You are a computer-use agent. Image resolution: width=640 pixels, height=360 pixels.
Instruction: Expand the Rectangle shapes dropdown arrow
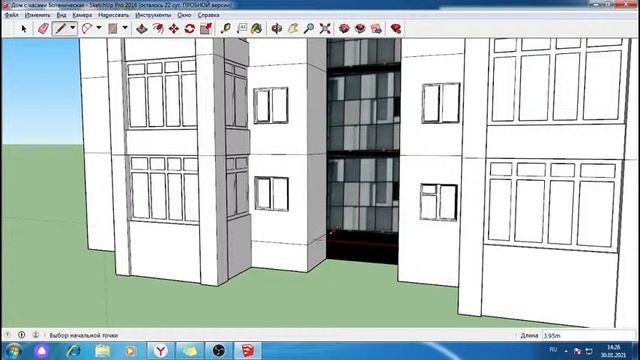125,28
